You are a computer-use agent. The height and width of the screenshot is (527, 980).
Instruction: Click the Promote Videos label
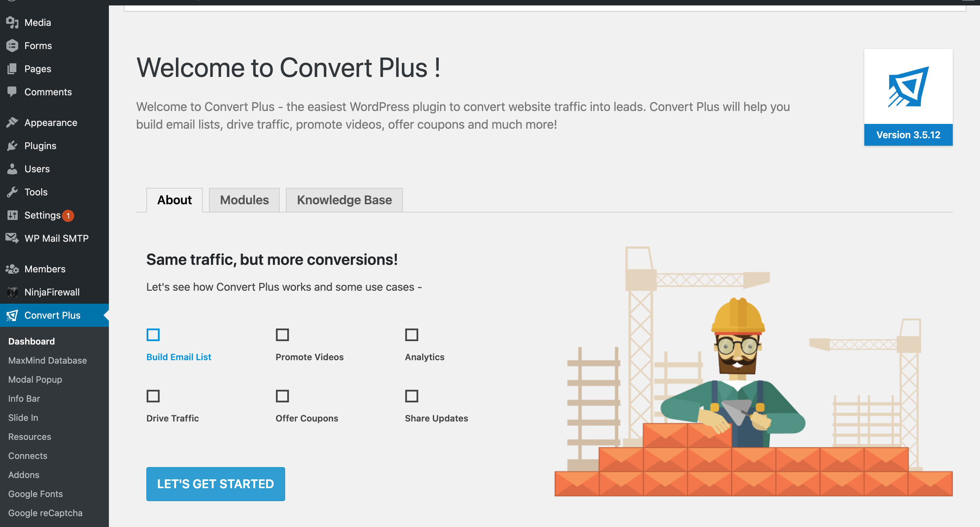click(x=310, y=357)
